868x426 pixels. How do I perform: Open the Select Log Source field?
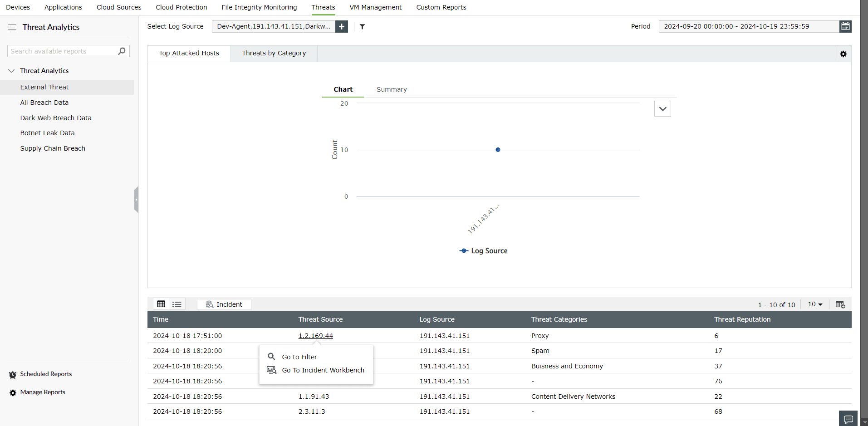pos(274,27)
